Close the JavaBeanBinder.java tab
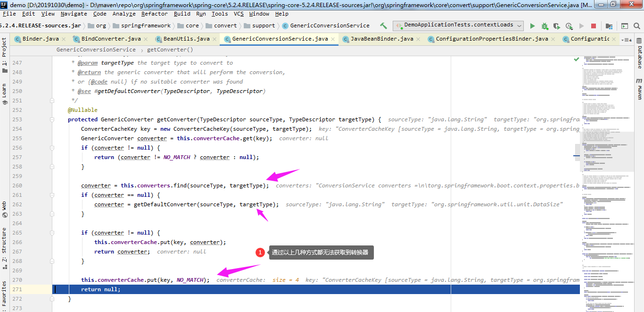Screen dimensions: 644x312 coord(418,39)
